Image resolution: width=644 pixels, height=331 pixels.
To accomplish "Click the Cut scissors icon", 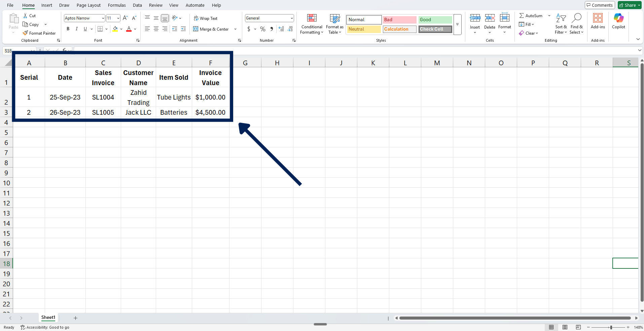I will (x=25, y=16).
